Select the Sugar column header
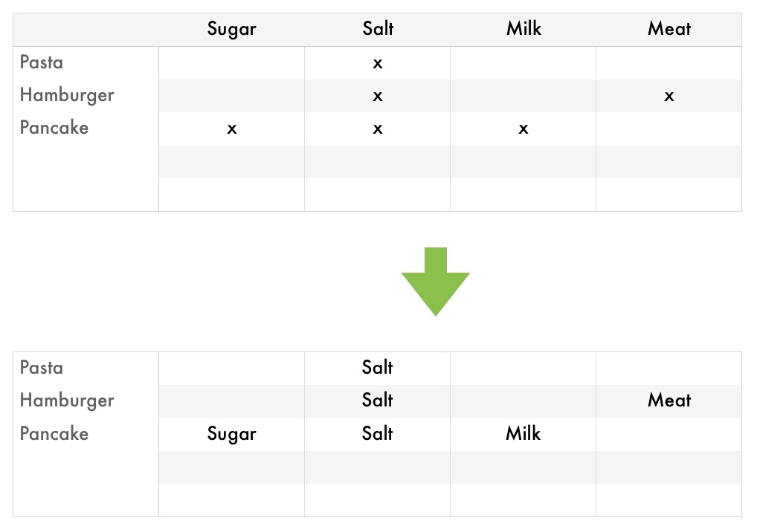Screen dimensions: 757x532 pyautogui.click(x=232, y=29)
